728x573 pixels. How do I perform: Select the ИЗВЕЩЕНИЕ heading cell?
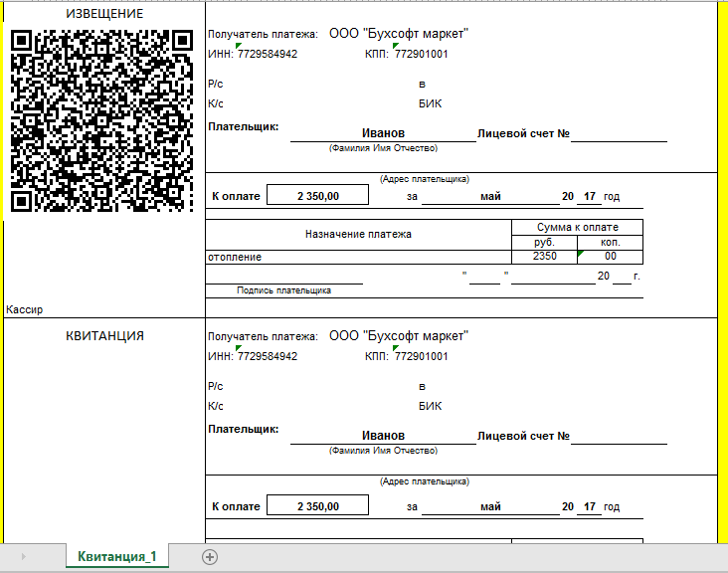[104, 14]
